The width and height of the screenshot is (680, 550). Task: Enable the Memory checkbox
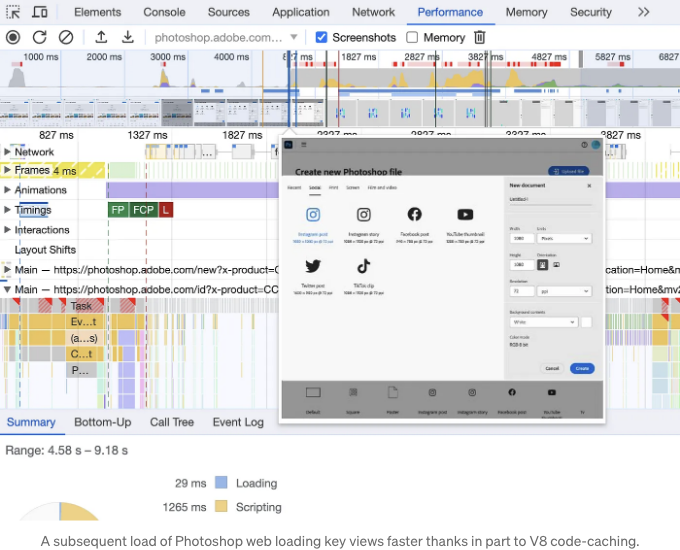pyautogui.click(x=412, y=37)
